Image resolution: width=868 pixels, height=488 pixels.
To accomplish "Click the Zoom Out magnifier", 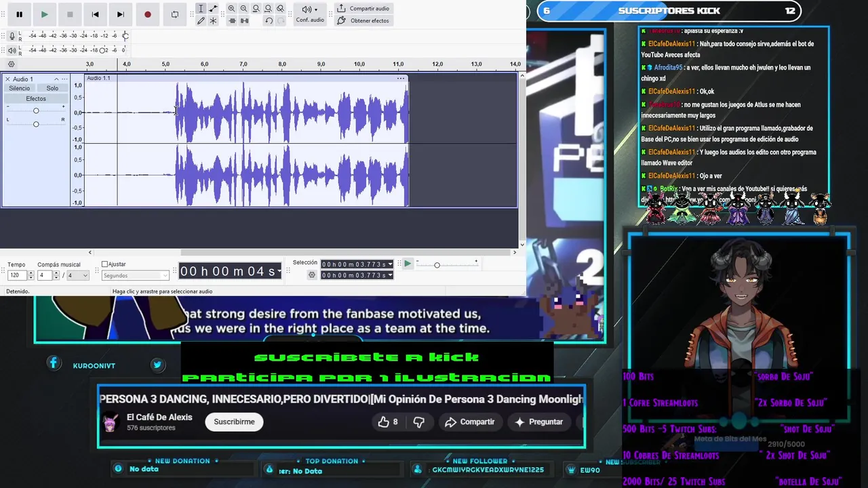I will (243, 8).
